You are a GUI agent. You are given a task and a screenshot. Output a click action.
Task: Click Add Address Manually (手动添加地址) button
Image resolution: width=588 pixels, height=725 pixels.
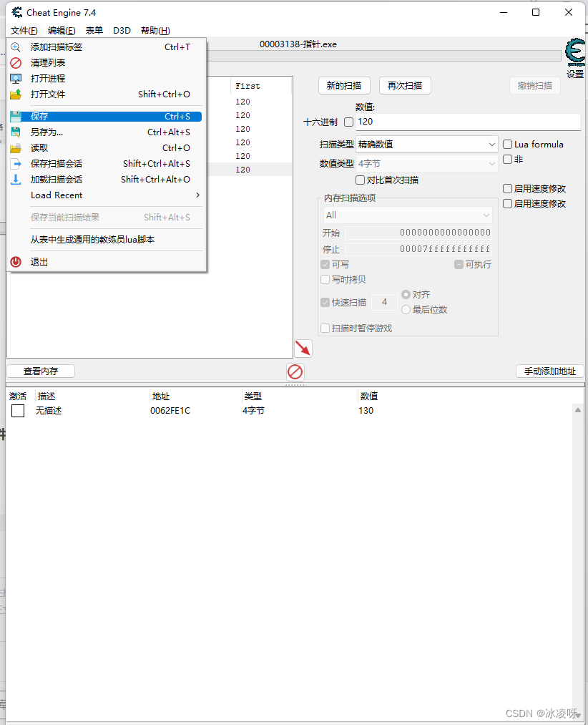pyautogui.click(x=549, y=371)
